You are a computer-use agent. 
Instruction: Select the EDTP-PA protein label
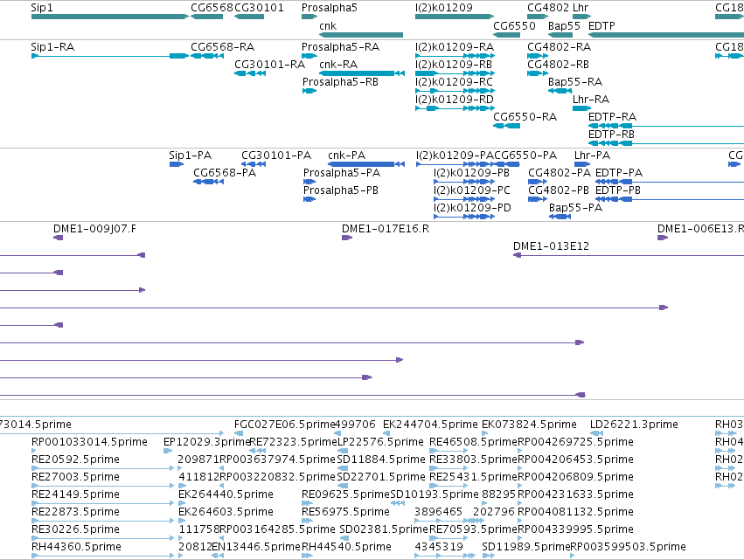619,173
